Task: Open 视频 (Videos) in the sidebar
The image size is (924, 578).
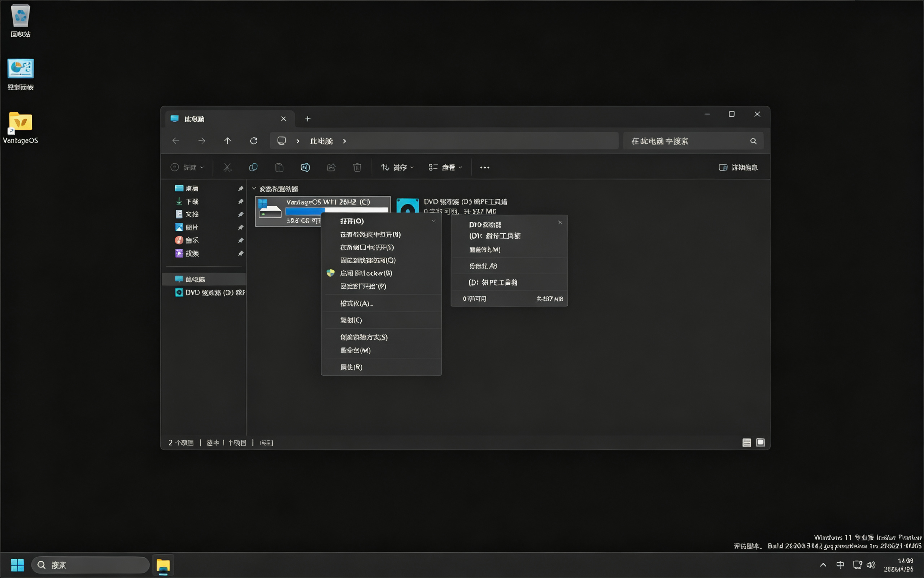Action: (192, 254)
